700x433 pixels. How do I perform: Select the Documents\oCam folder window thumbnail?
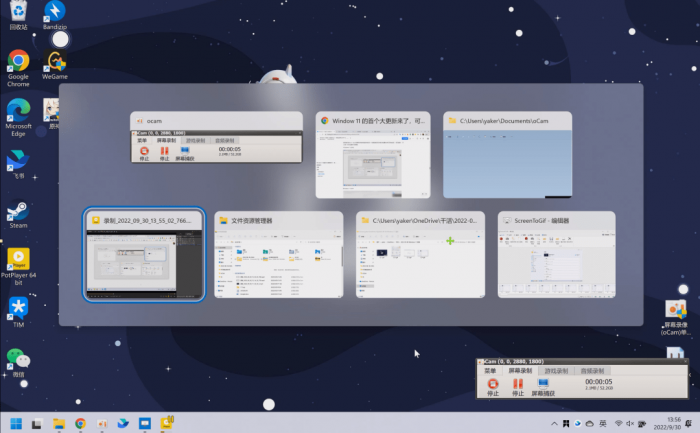coord(508,154)
